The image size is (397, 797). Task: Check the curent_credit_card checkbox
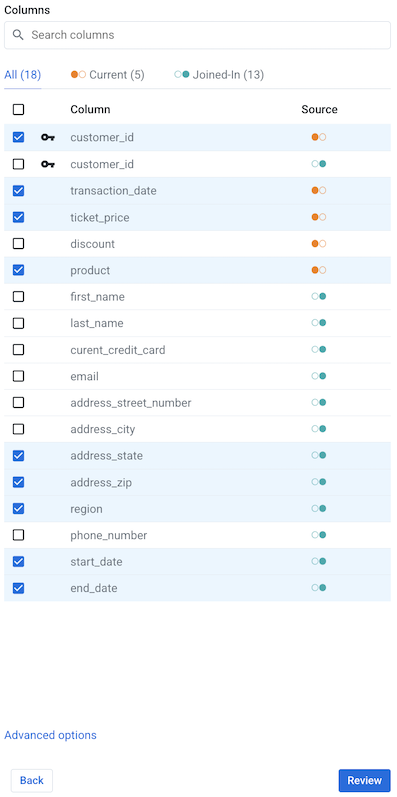click(18, 349)
